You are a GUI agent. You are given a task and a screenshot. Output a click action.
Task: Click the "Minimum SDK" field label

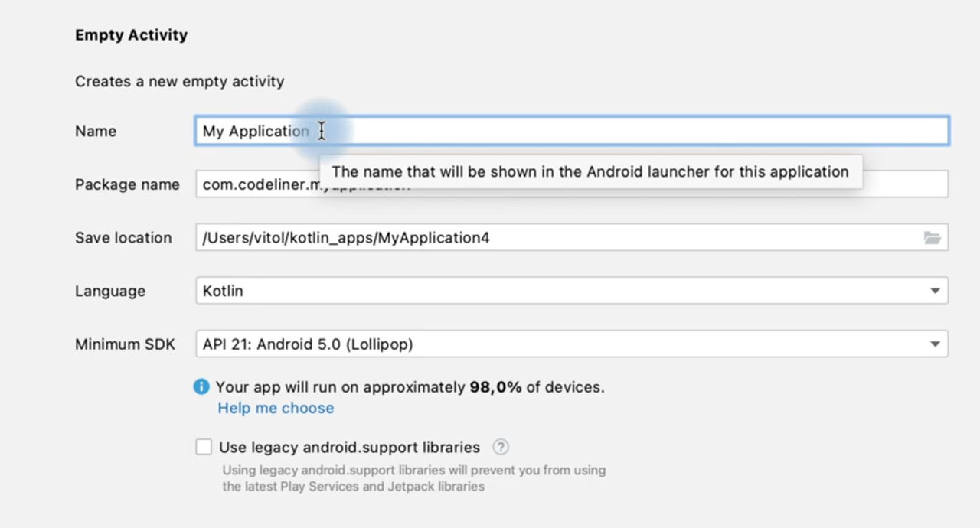coord(125,344)
